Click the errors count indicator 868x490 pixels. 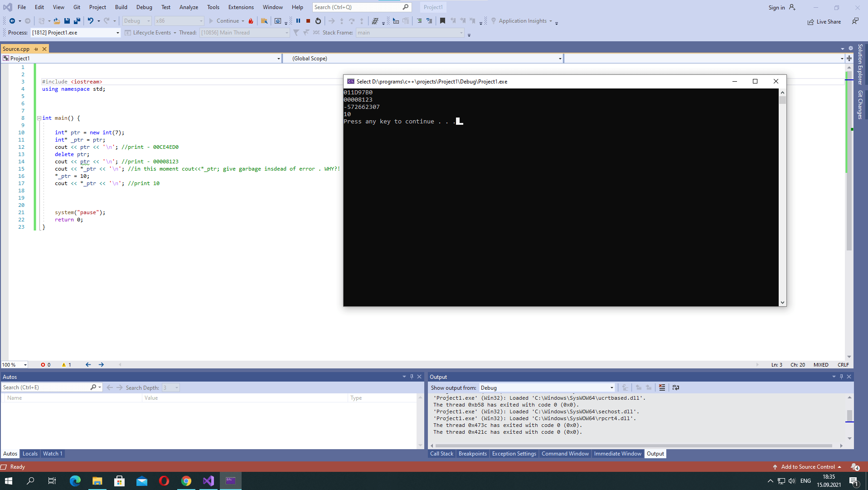(45, 365)
